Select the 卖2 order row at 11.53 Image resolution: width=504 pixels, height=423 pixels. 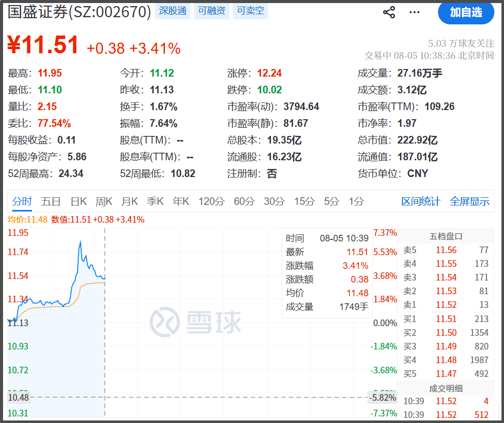(x=446, y=291)
